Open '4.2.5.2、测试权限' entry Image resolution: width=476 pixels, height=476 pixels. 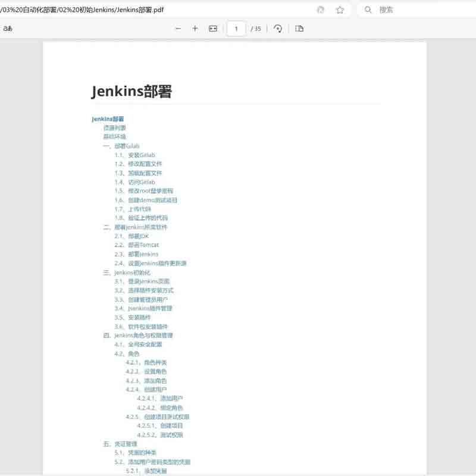(x=160, y=435)
